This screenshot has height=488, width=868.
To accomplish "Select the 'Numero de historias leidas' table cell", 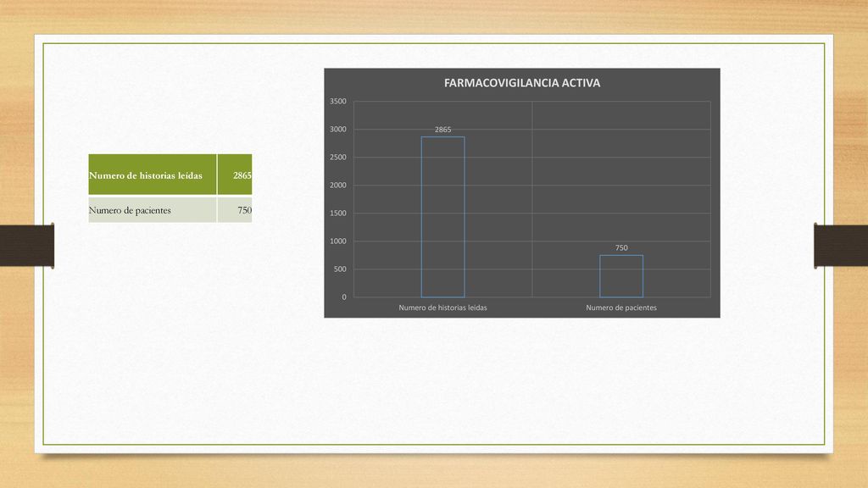I will pyautogui.click(x=153, y=175).
